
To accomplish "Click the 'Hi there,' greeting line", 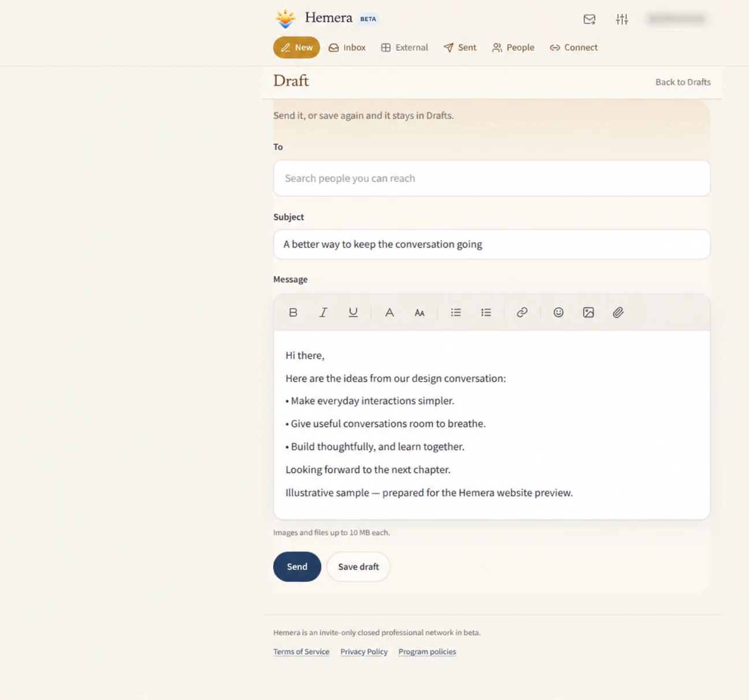I will (x=305, y=355).
